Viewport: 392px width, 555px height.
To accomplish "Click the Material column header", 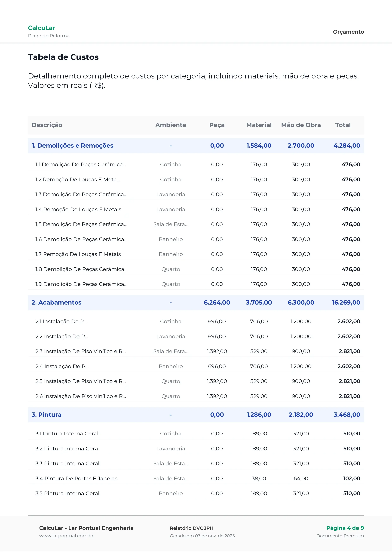I will pyautogui.click(x=259, y=125).
